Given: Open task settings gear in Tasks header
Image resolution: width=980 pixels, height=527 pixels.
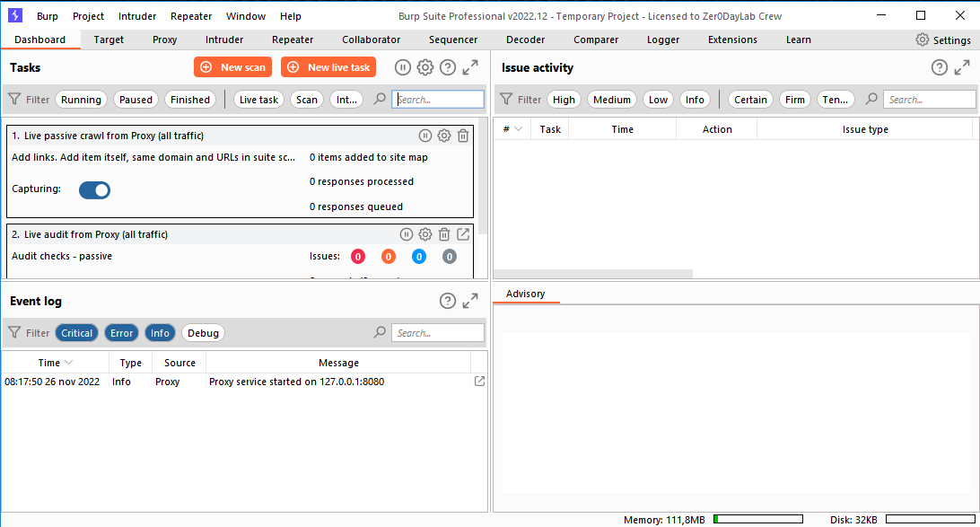Looking at the screenshot, I should click(x=425, y=67).
